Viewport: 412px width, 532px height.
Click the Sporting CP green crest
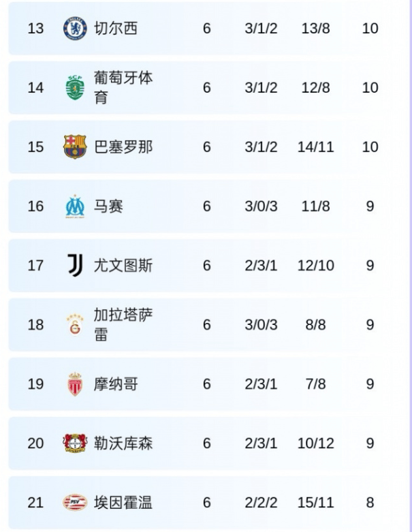(x=74, y=88)
